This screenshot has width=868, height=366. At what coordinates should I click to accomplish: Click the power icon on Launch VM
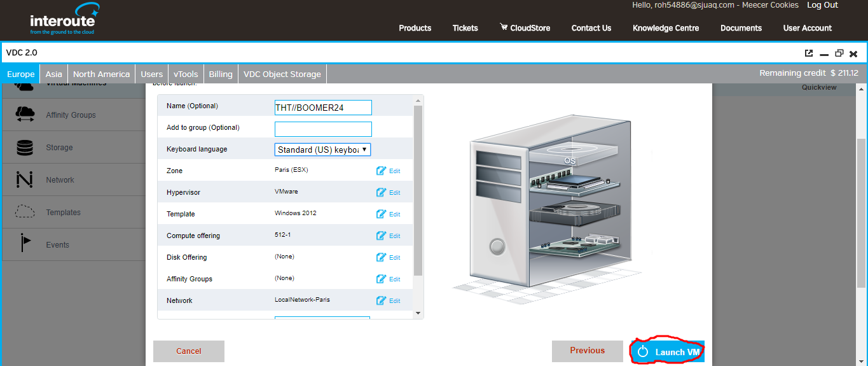pyautogui.click(x=643, y=351)
